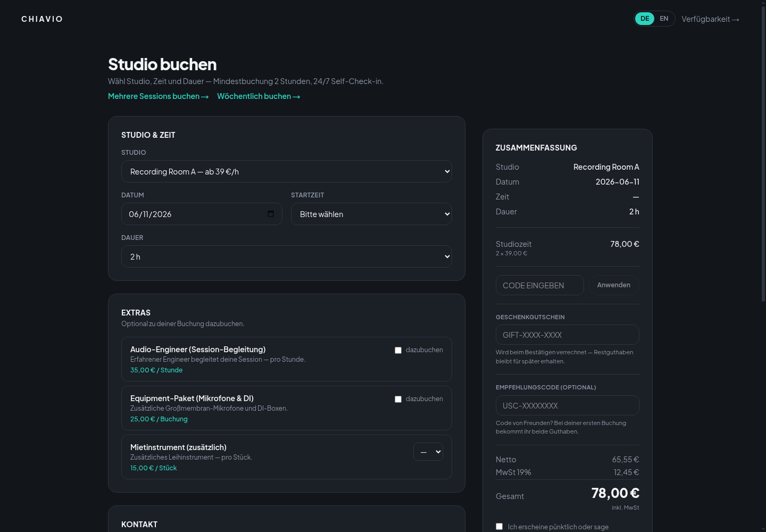The height and width of the screenshot is (532, 766).
Task: Click the Studiozeit 2 × 39,00 € line
Action: click(x=512, y=253)
